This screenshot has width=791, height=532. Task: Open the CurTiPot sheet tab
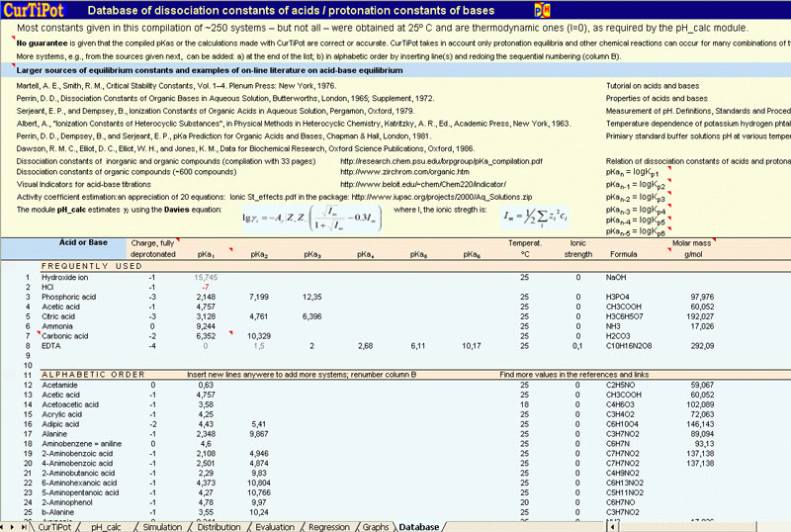(x=54, y=527)
